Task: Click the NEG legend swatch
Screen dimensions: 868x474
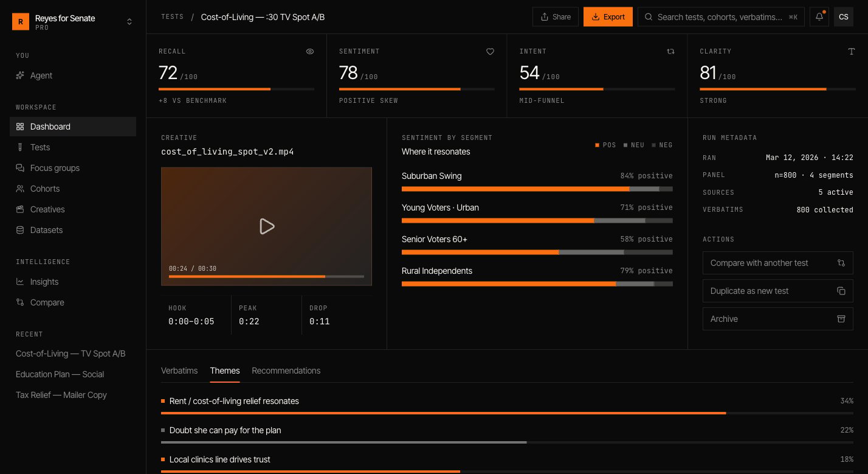Action: 653,145
